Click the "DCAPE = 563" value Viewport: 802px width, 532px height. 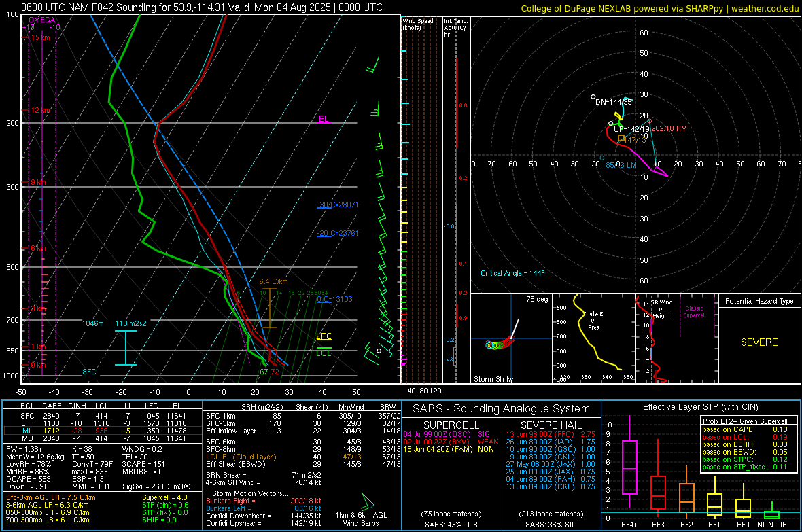28,479
